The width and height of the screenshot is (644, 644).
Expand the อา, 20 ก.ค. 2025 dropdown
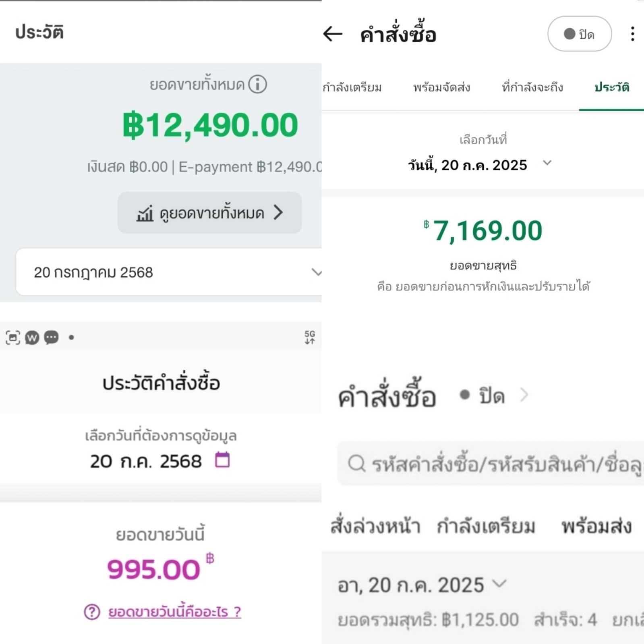[x=422, y=585]
